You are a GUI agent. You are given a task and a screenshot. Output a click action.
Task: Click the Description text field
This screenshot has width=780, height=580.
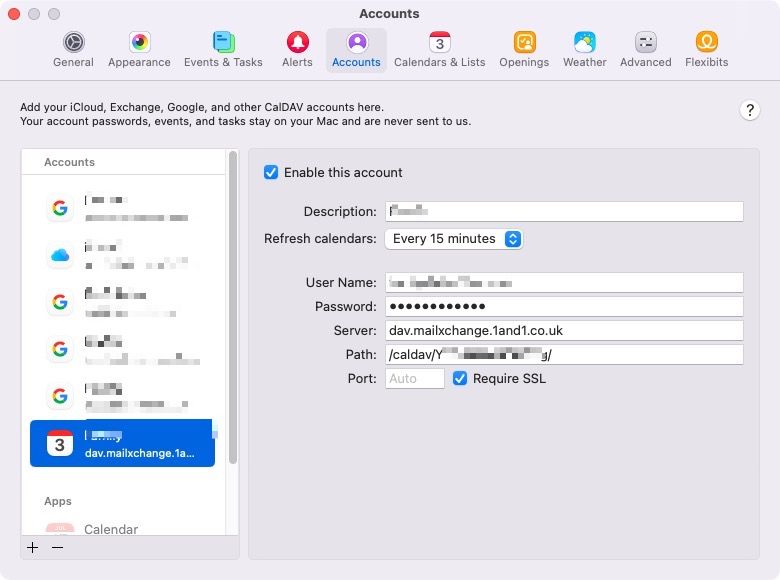[564, 211]
